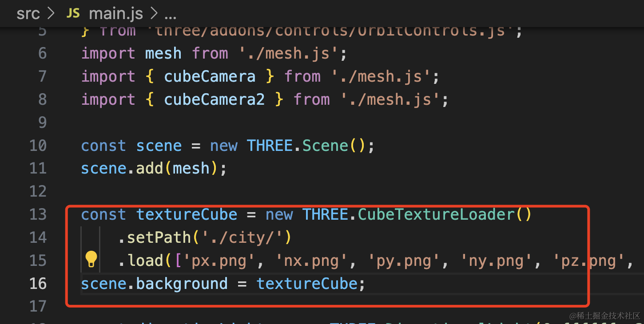Click 'py.png' string on line 15
The width and height of the screenshot is (644, 324).
click(404, 261)
